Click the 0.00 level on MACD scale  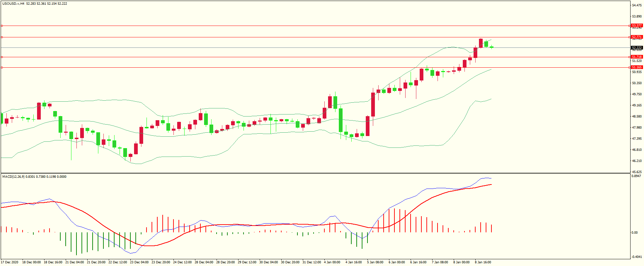pyautogui.click(x=635, y=233)
